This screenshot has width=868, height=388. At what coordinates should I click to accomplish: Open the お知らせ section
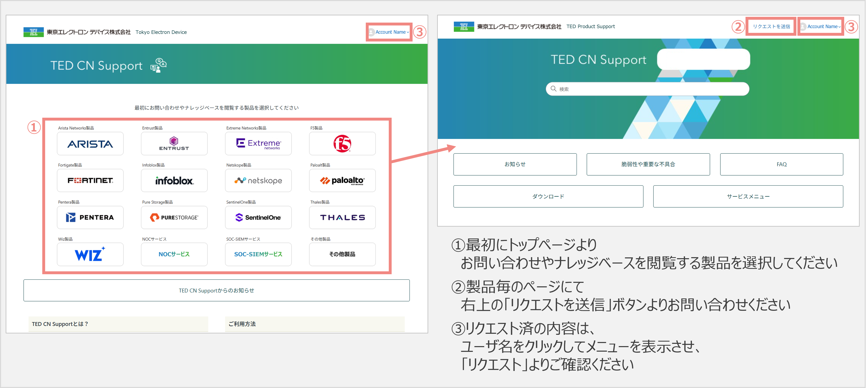click(x=515, y=164)
